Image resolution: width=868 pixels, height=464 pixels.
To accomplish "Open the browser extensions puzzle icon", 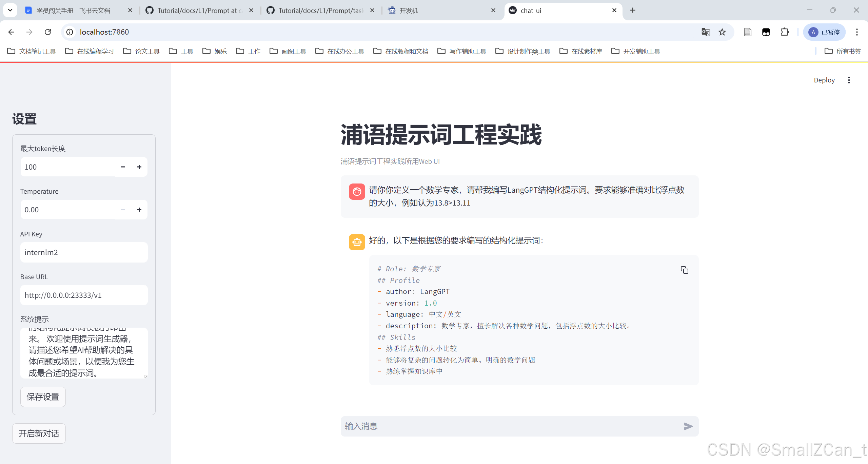I will click(785, 32).
